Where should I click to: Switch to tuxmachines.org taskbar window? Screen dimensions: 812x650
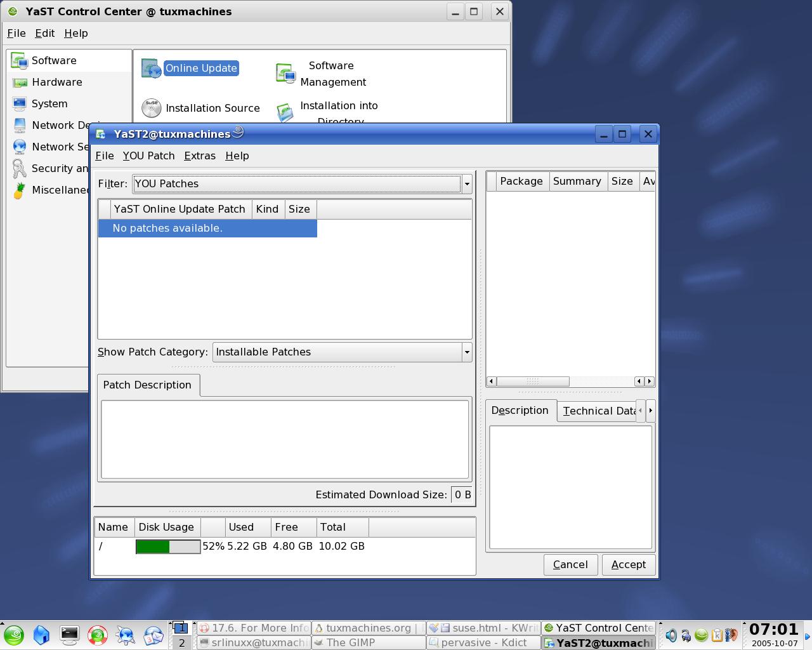click(369, 628)
